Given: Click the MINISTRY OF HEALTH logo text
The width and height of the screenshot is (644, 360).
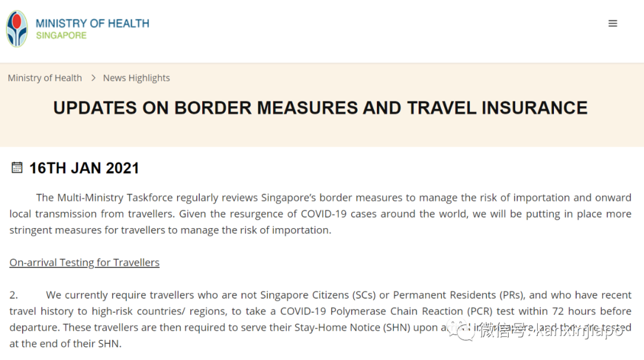Looking at the screenshot, I should click(x=92, y=23).
